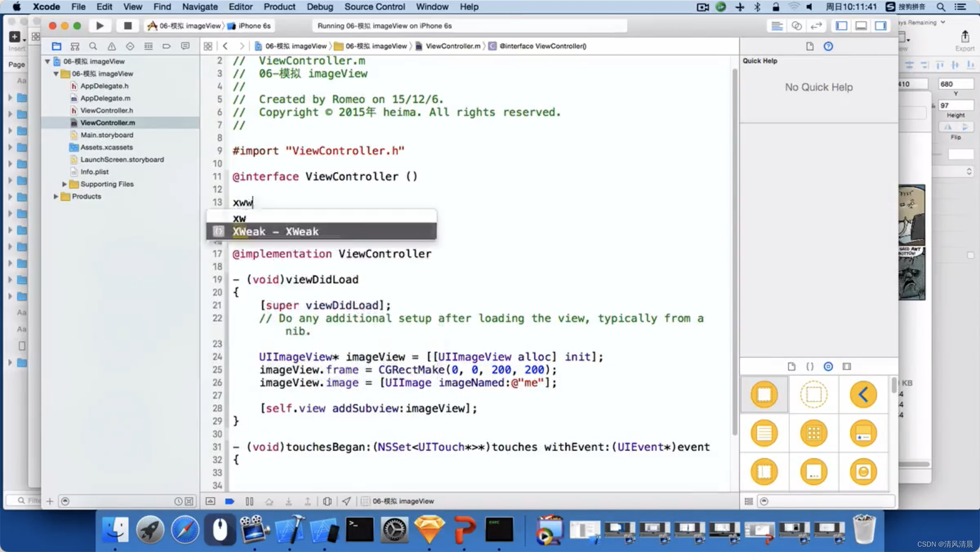
Task: Collapse the 06-模拟 imageView group folder
Action: pos(56,74)
